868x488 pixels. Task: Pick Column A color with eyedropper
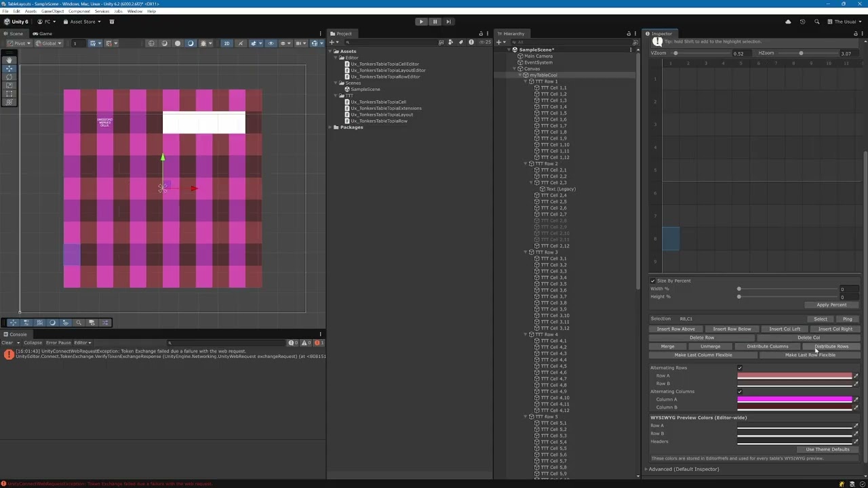[856, 399]
